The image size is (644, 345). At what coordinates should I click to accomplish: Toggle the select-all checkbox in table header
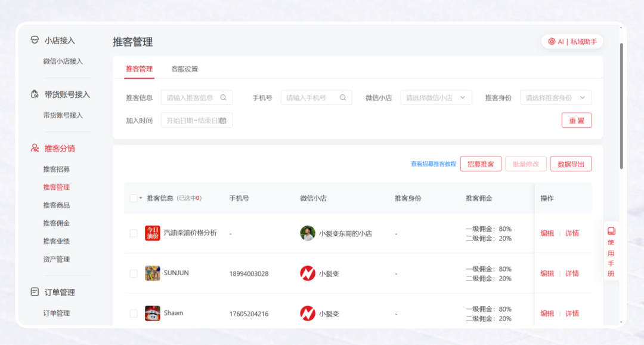133,198
